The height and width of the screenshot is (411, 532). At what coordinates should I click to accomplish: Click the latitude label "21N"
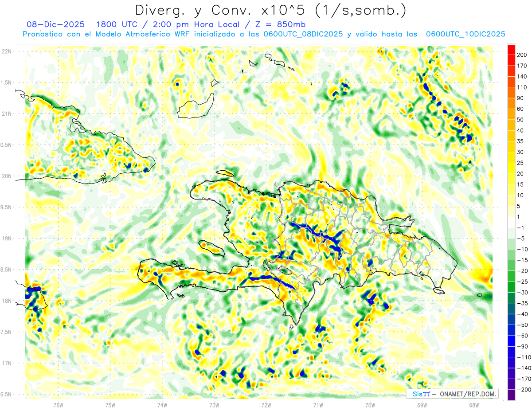pyautogui.click(x=7, y=114)
